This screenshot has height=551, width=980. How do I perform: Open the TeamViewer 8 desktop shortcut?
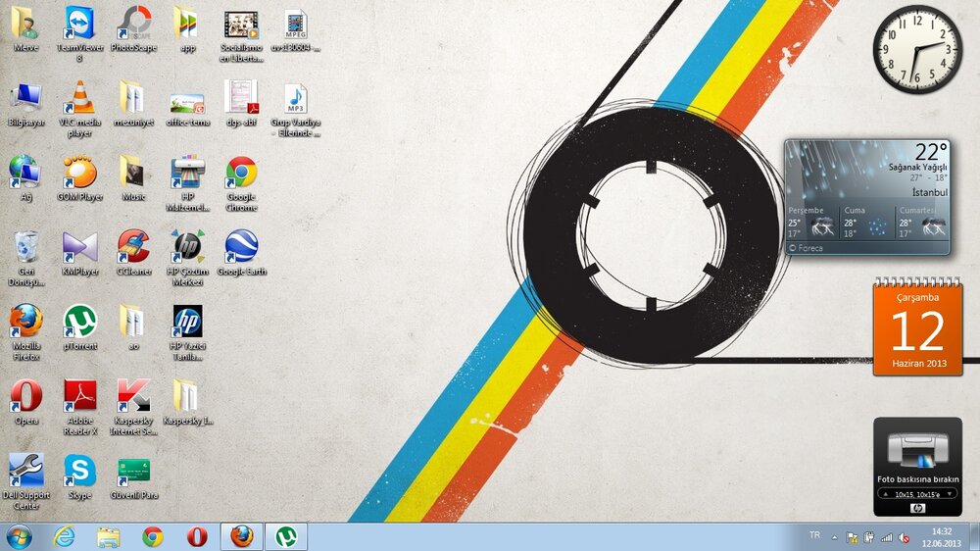(79, 24)
